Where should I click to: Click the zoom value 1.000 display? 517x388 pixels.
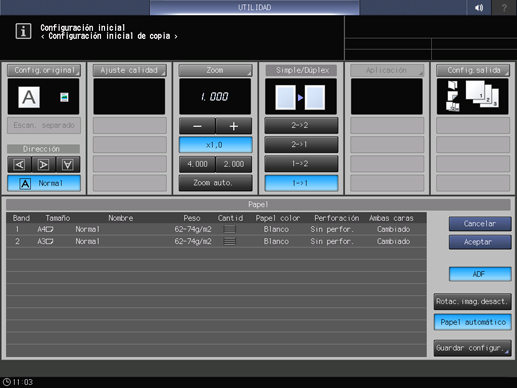[215, 97]
